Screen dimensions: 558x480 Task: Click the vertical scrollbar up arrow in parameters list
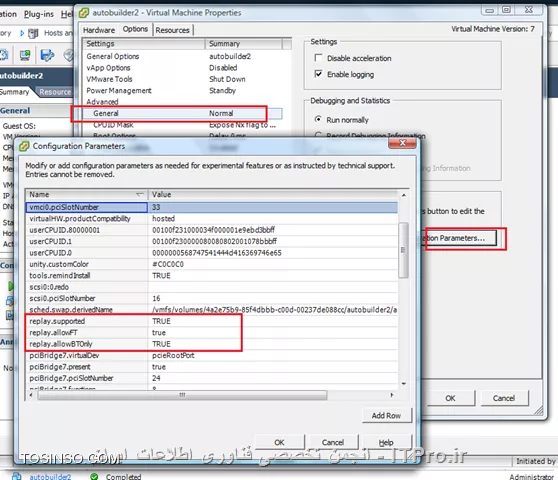click(x=404, y=195)
